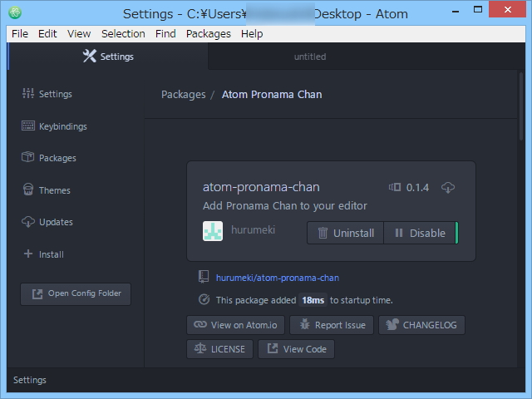Open Install panel from sidebar
The image size is (532, 399).
[51, 254]
